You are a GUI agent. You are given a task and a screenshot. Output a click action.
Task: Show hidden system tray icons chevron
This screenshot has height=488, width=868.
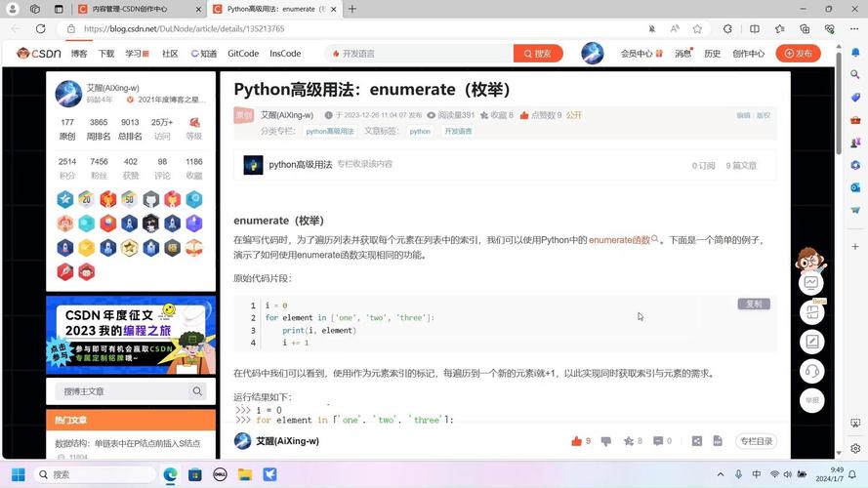(x=721, y=474)
